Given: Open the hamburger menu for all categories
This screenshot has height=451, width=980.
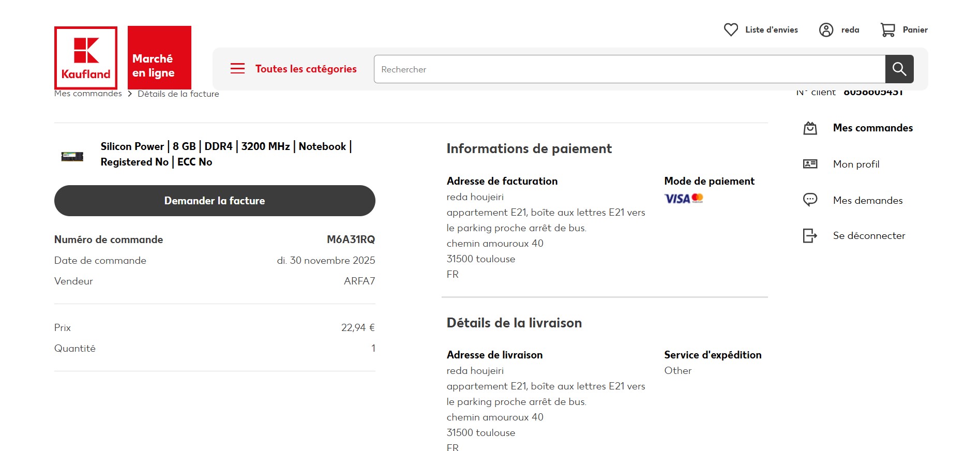Looking at the screenshot, I should click(237, 69).
